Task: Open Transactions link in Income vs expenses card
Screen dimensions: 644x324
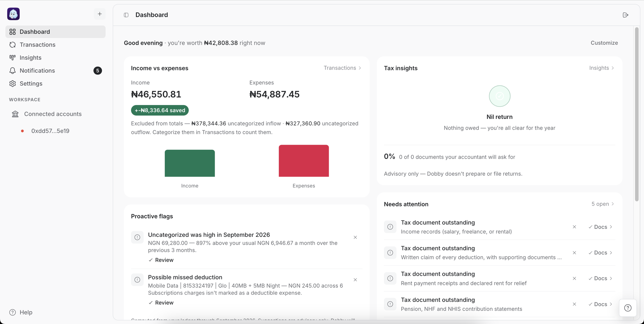Action: coord(342,68)
